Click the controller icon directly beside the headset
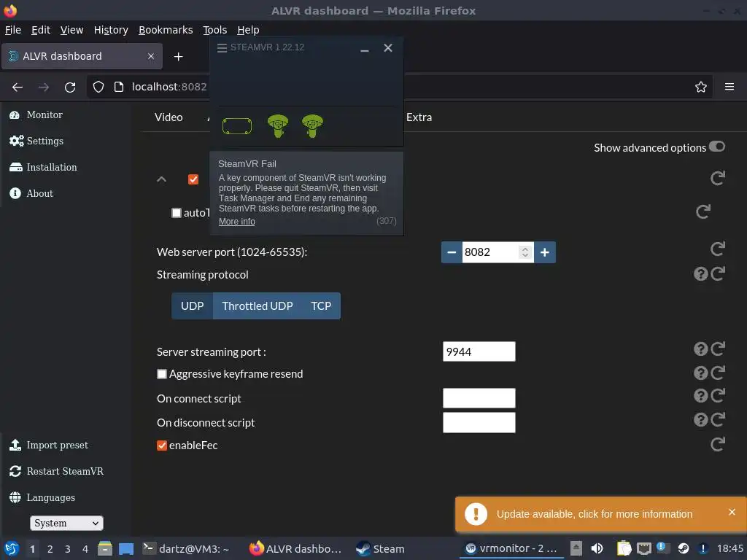The width and height of the screenshot is (747, 560). pyautogui.click(x=278, y=126)
